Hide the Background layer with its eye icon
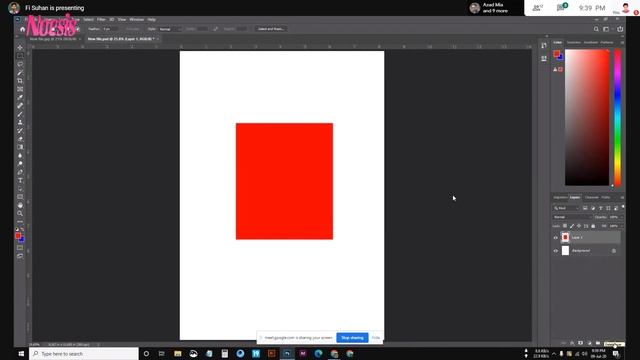Image resolution: width=640 pixels, height=360 pixels. click(556, 251)
